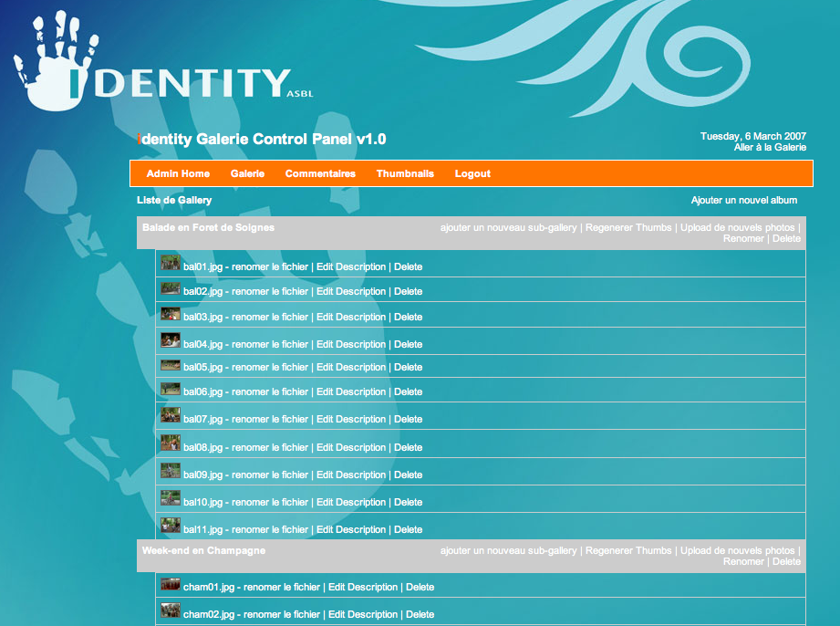Go to Admin Home
This screenshot has height=626, width=840.
[x=179, y=173]
